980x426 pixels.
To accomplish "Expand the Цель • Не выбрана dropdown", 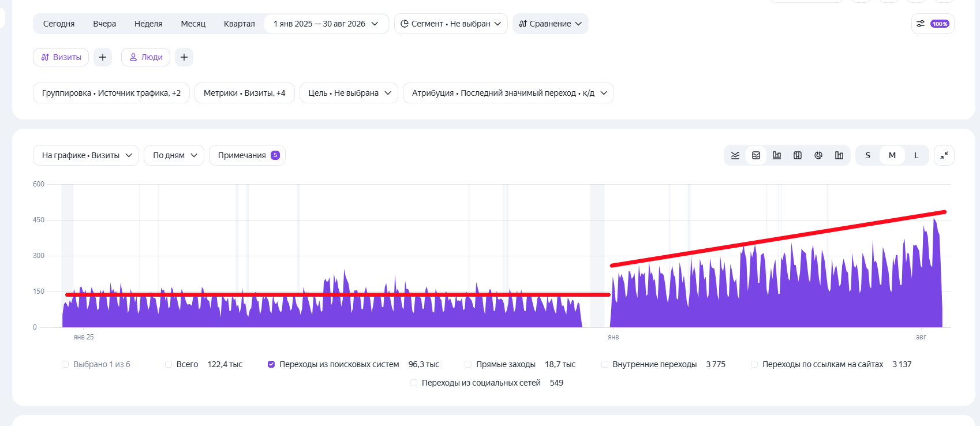I will [349, 93].
